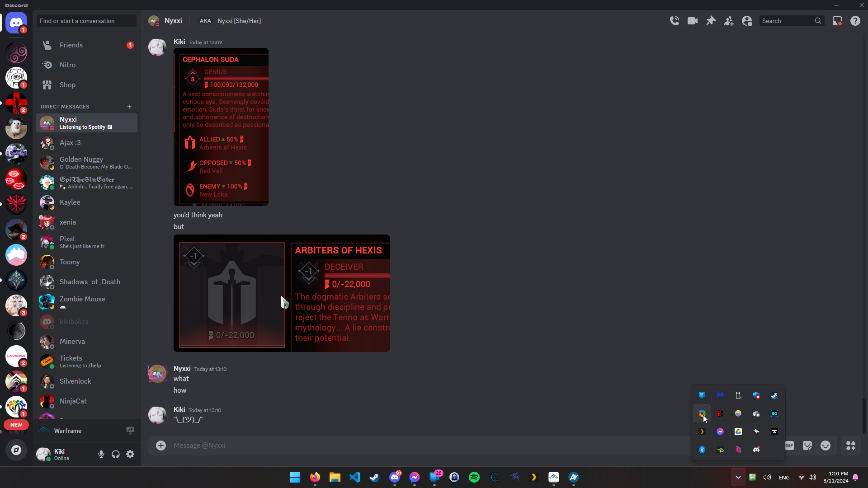The width and height of the screenshot is (868, 488).
Task: Open the Apps launcher in chat bar
Action: (851, 446)
